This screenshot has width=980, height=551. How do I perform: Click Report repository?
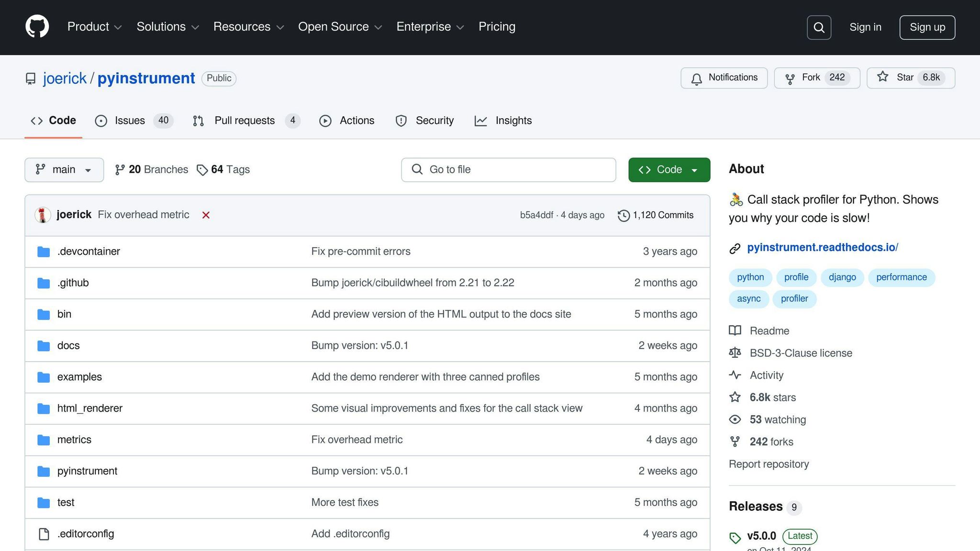[768, 464]
